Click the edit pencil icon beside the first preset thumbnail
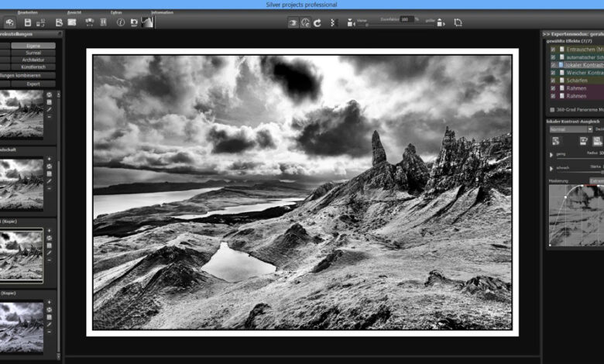 coord(50,109)
